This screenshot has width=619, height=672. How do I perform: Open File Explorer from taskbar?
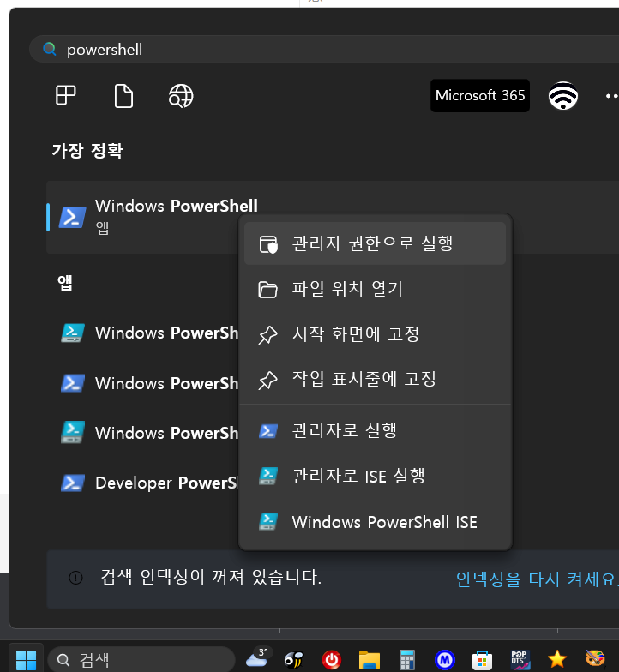369,660
